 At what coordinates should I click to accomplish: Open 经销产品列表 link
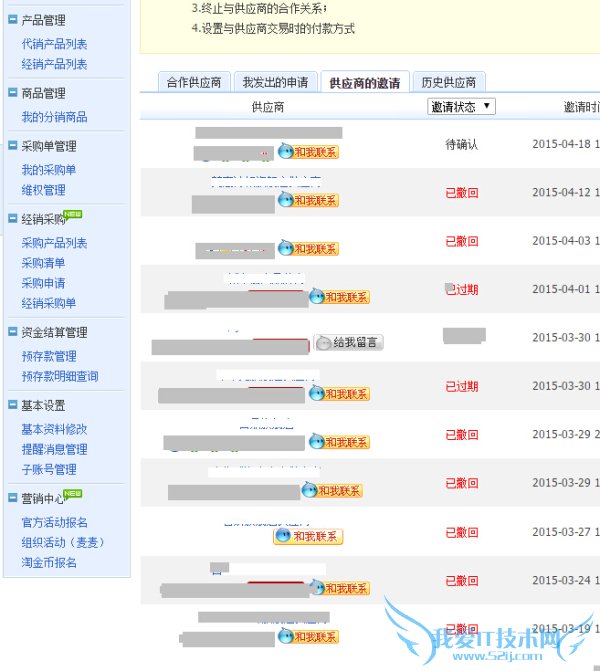pyautogui.click(x=54, y=64)
